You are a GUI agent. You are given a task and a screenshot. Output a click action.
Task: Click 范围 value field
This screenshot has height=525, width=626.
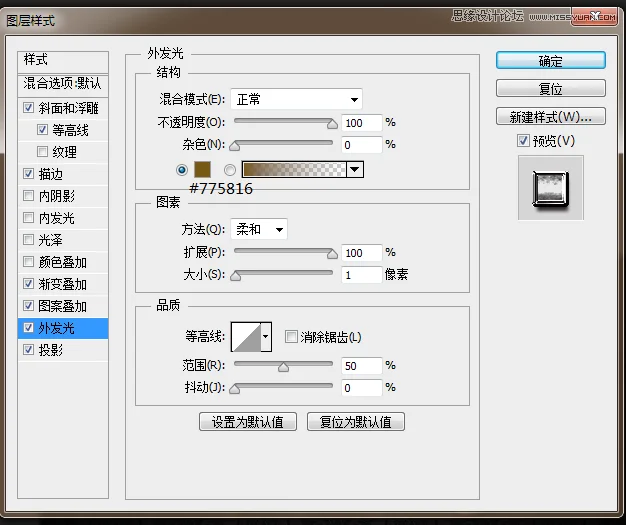362,366
